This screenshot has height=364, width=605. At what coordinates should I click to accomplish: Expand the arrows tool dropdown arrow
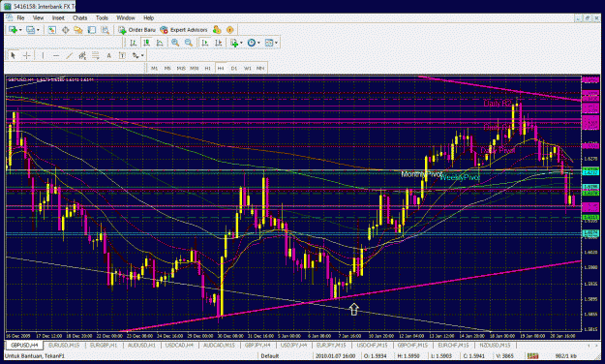pyautogui.click(x=142, y=55)
